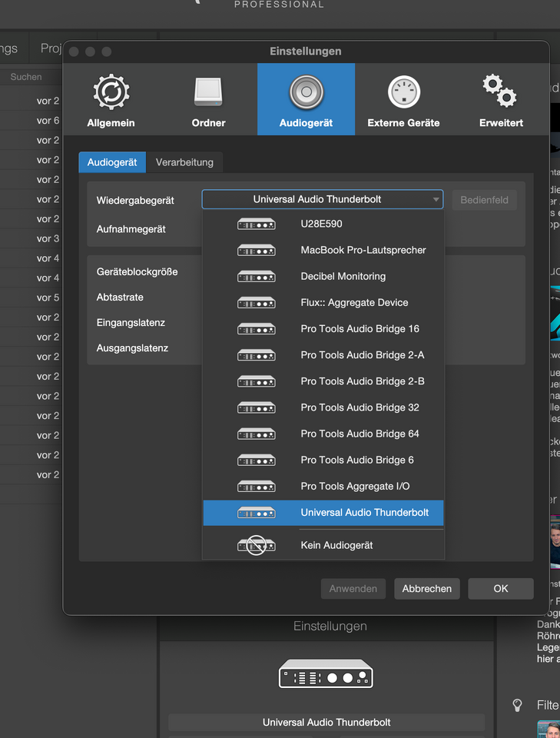Open the Allgemein settings section
Viewport: 560px width, 738px height.
click(111, 100)
